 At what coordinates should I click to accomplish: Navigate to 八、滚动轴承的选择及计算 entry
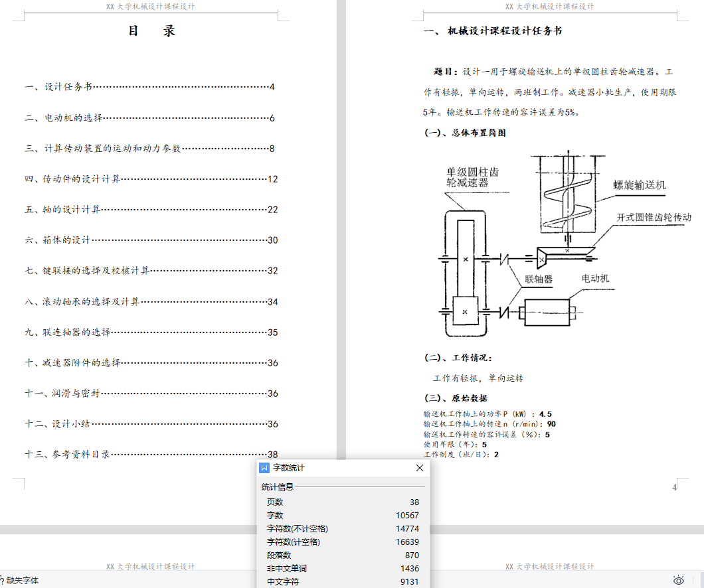pyautogui.click(x=82, y=302)
